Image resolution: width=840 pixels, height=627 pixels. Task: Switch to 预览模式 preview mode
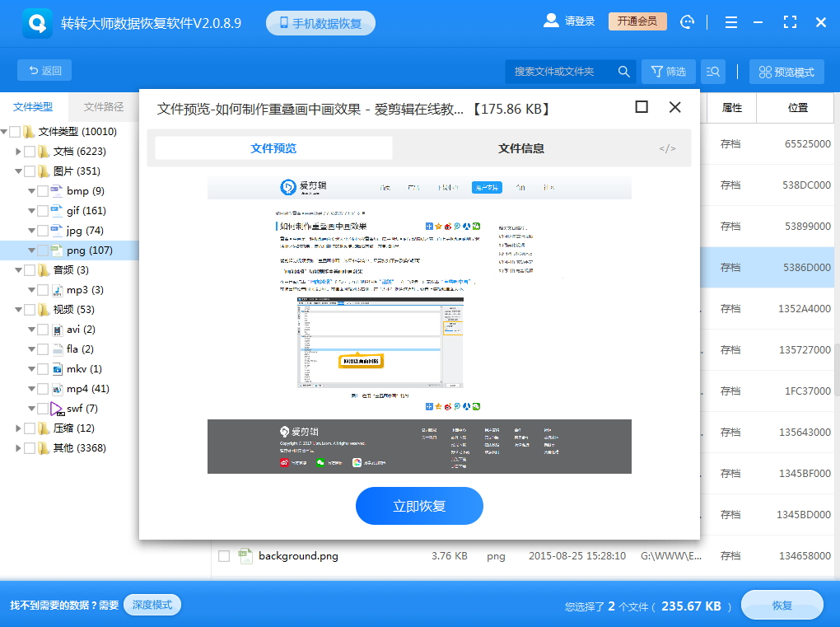point(786,72)
